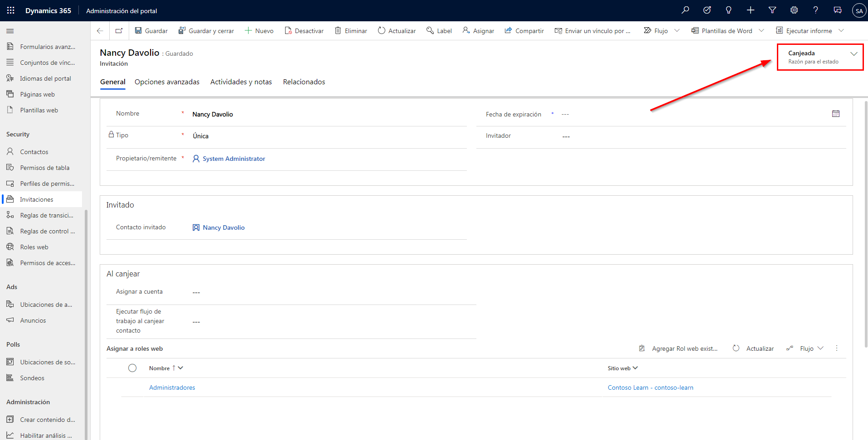Viewport: 868px width, 440px height.
Task: Open Sondeos in the Polls section
Action: coord(42,378)
